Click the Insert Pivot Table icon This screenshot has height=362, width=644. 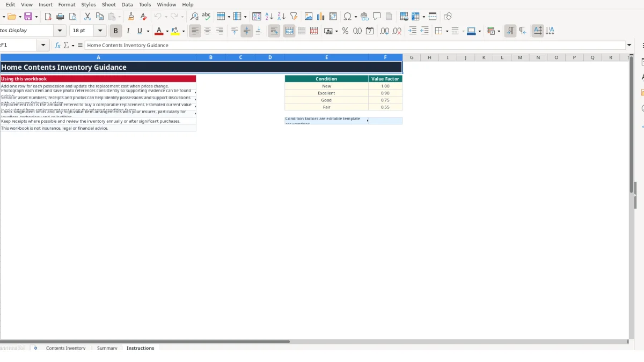point(333,17)
